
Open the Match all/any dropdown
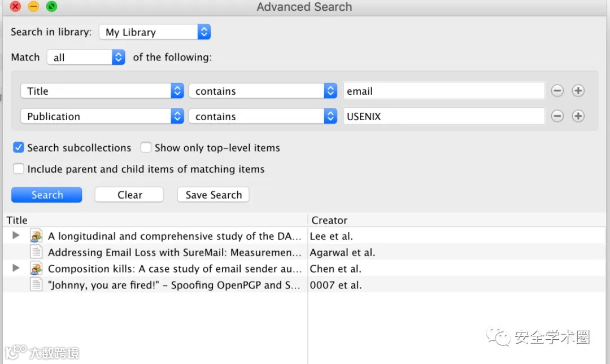coord(86,58)
